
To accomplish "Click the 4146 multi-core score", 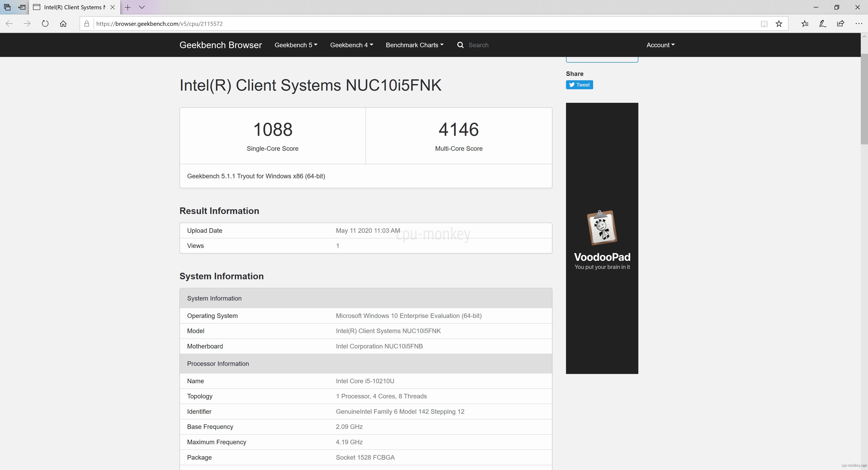I will tap(459, 129).
